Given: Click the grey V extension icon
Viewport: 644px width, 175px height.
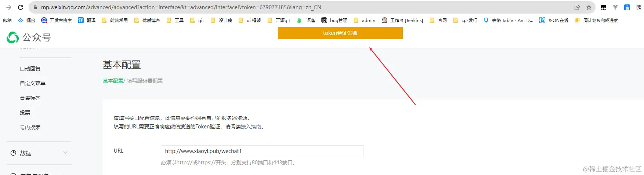Looking at the screenshot, I should [x=615, y=7].
